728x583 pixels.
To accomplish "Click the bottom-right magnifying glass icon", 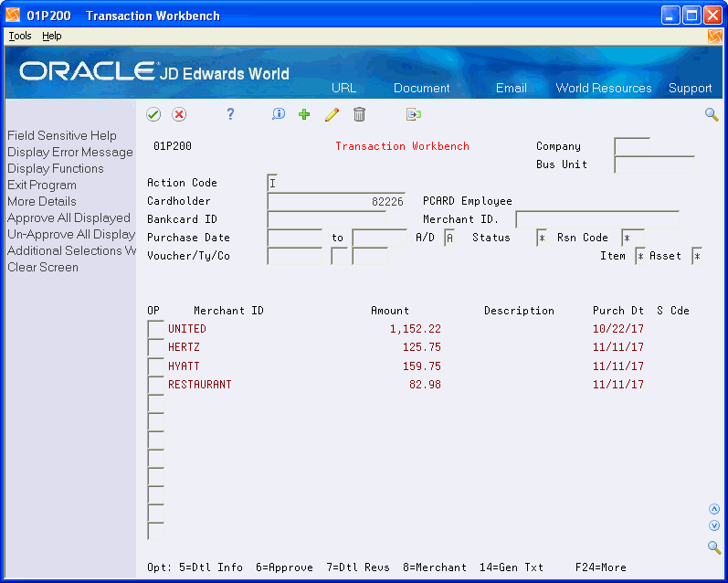I will pyautogui.click(x=714, y=547).
